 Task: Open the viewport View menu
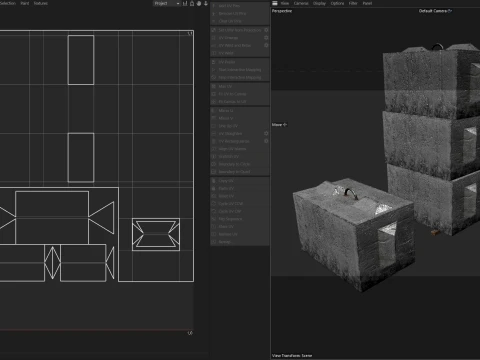tap(285, 3)
